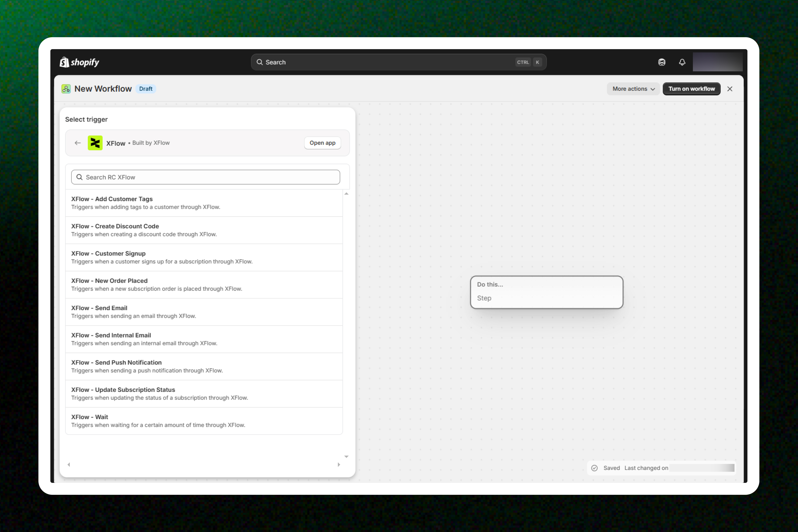Close the New Workflow editor

point(730,89)
